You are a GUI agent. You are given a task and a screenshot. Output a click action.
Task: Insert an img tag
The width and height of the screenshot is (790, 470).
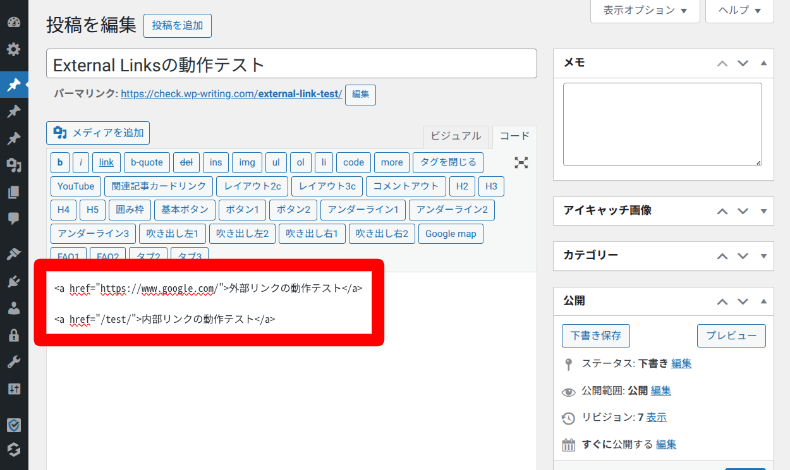247,162
